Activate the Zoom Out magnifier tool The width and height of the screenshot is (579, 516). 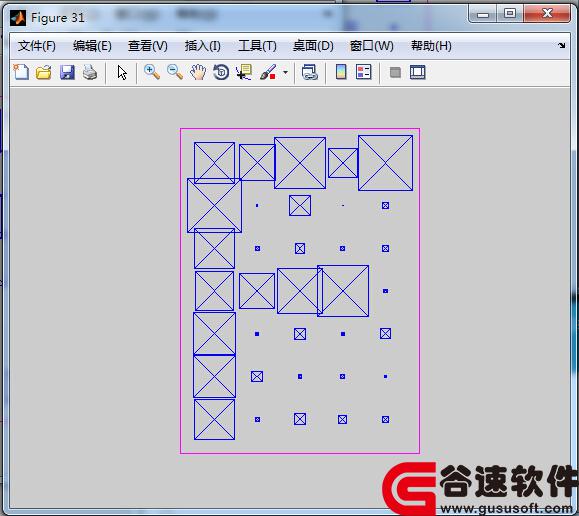(175, 72)
